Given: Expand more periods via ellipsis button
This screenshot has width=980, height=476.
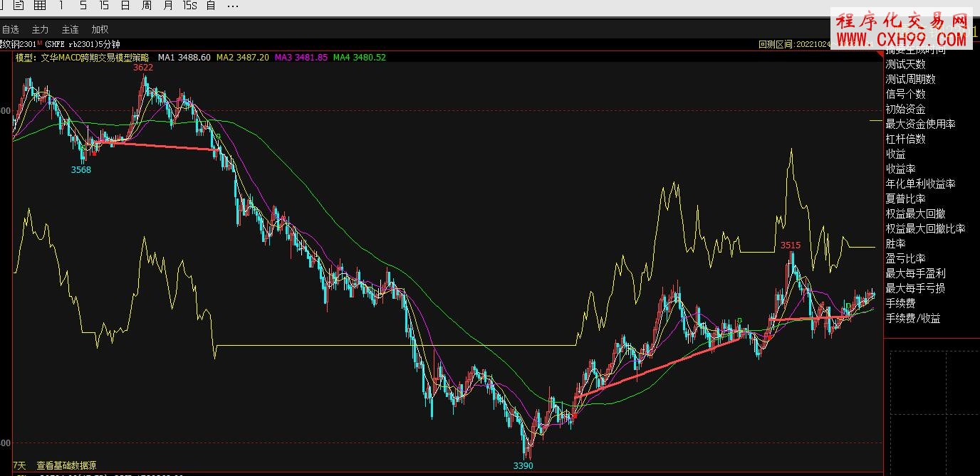Looking at the screenshot, I should tap(233, 6).
